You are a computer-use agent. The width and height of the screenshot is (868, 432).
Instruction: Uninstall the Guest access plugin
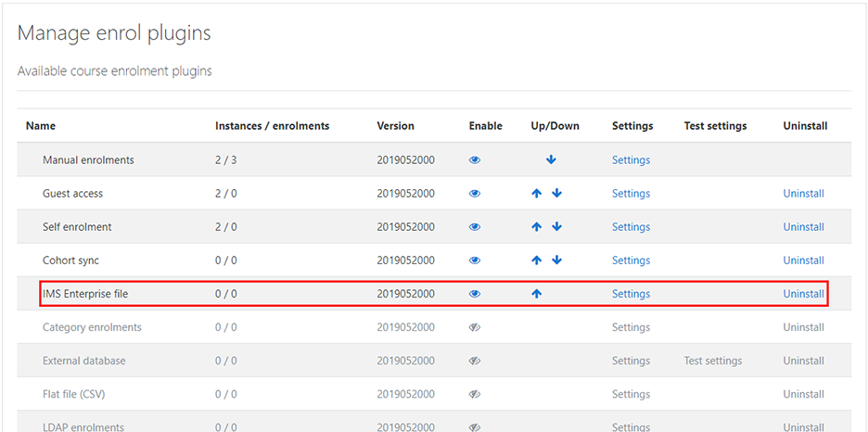[x=803, y=194]
